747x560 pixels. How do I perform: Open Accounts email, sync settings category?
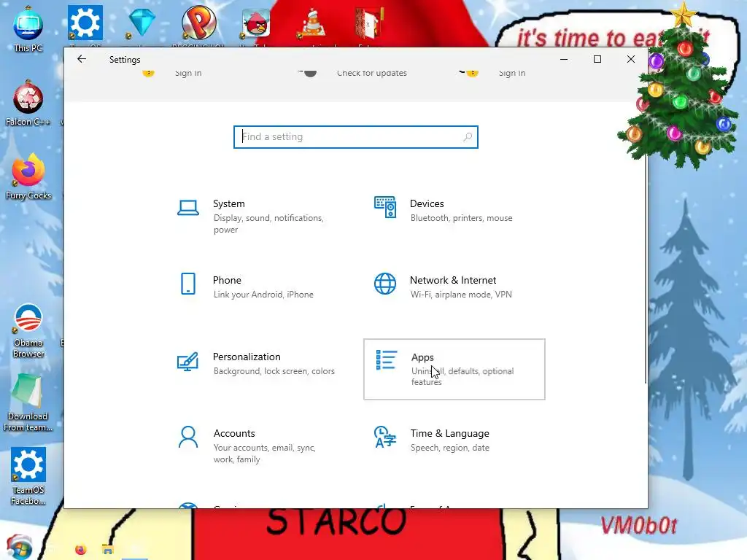[x=258, y=446]
